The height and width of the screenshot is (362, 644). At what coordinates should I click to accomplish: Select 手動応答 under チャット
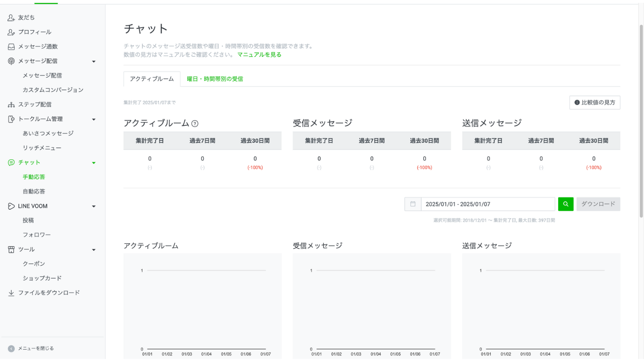[x=34, y=177]
